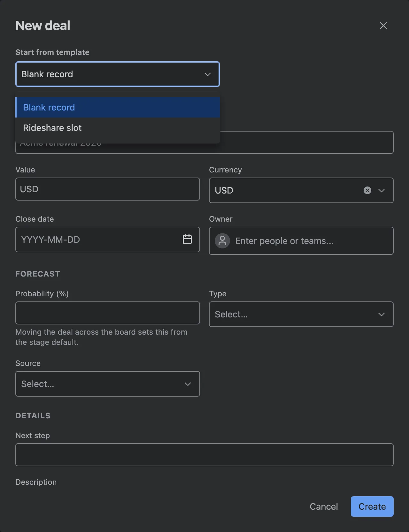Open the Source select dropdown

(x=108, y=384)
